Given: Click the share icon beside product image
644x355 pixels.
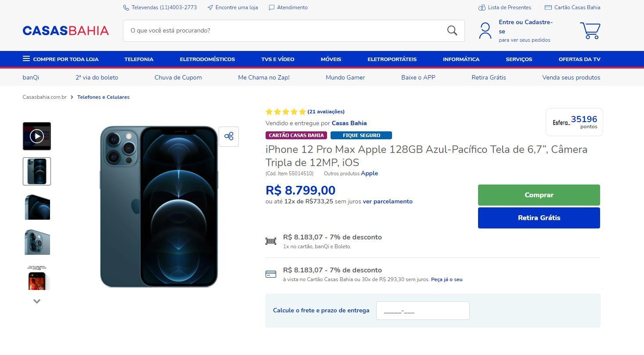Looking at the screenshot, I should tap(229, 136).
